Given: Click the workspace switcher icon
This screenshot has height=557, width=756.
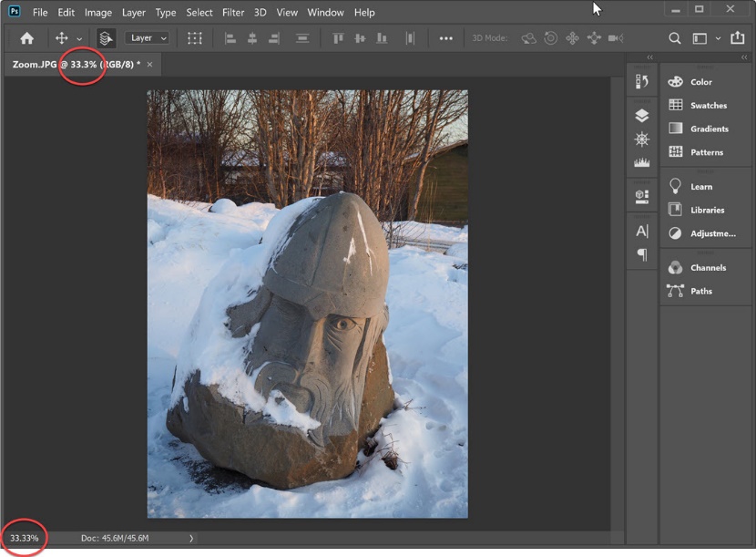Looking at the screenshot, I should tap(700, 38).
